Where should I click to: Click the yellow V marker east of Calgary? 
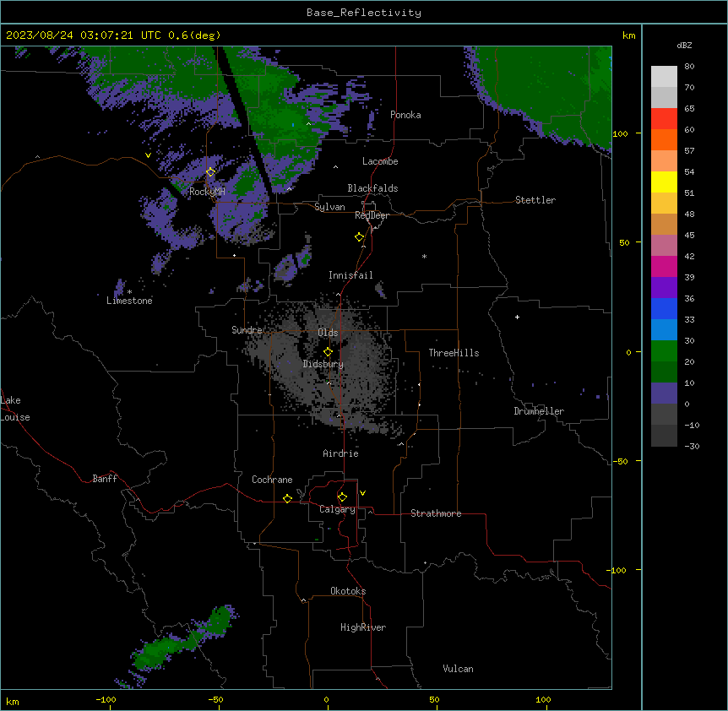[362, 493]
